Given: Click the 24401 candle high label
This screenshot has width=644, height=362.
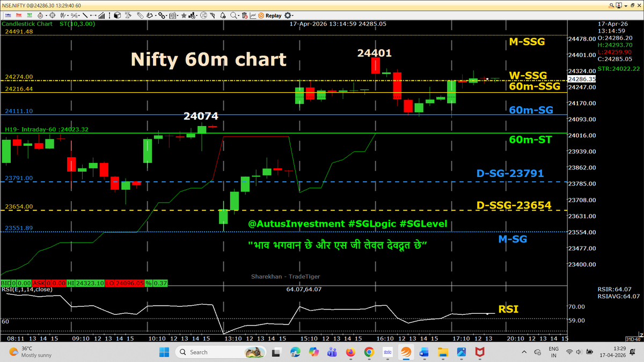Looking at the screenshot, I should pos(375,53).
